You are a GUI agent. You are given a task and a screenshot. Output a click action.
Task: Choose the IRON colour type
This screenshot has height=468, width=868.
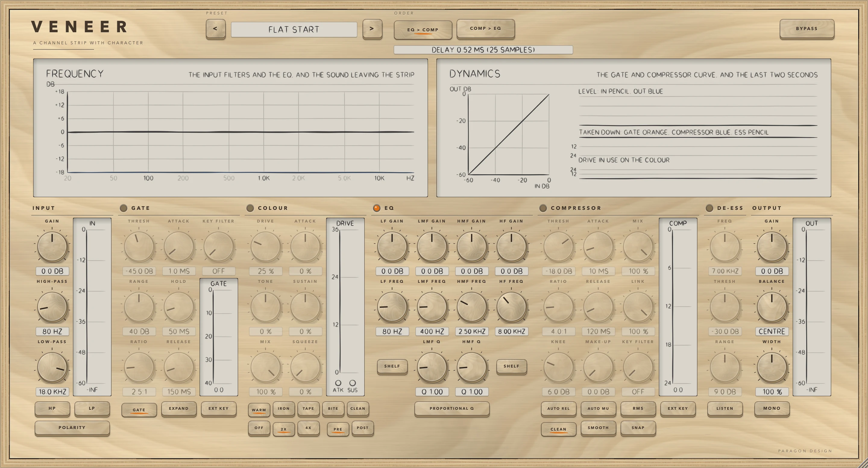pos(283,408)
